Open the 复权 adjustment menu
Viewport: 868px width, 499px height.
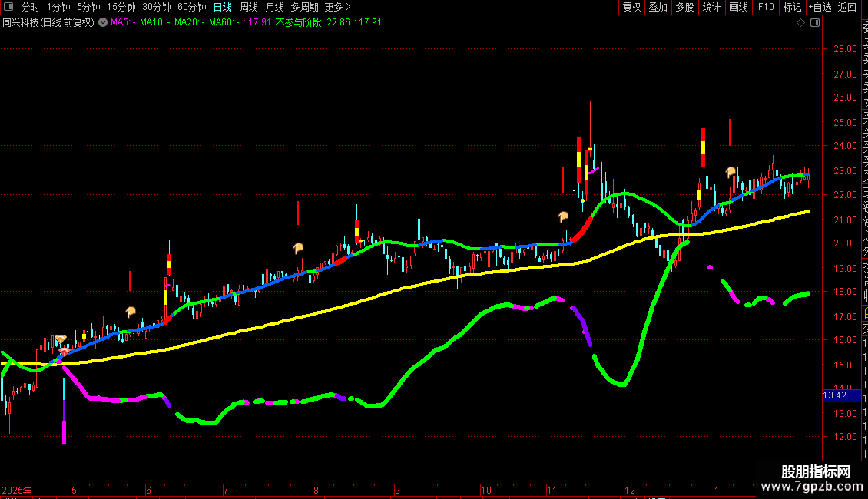click(x=631, y=7)
